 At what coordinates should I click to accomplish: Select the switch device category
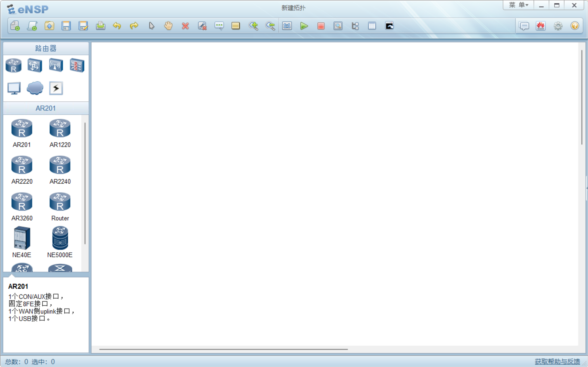[35, 66]
